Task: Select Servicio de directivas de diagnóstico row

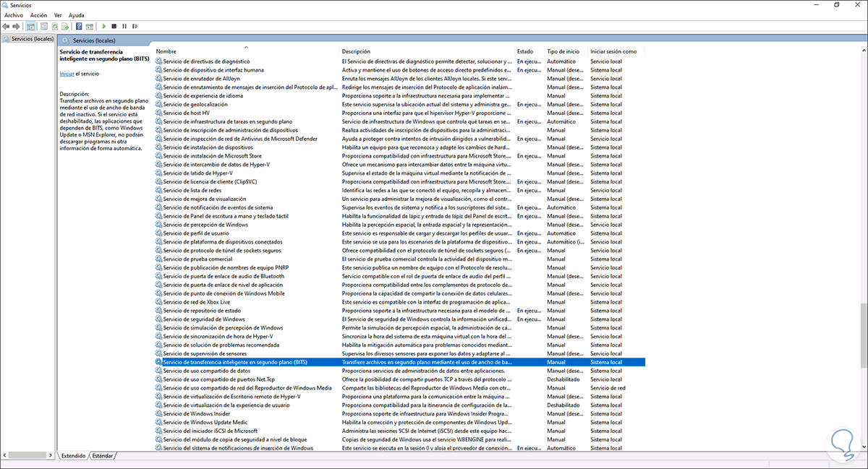Action: pyautogui.click(x=399, y=61)
